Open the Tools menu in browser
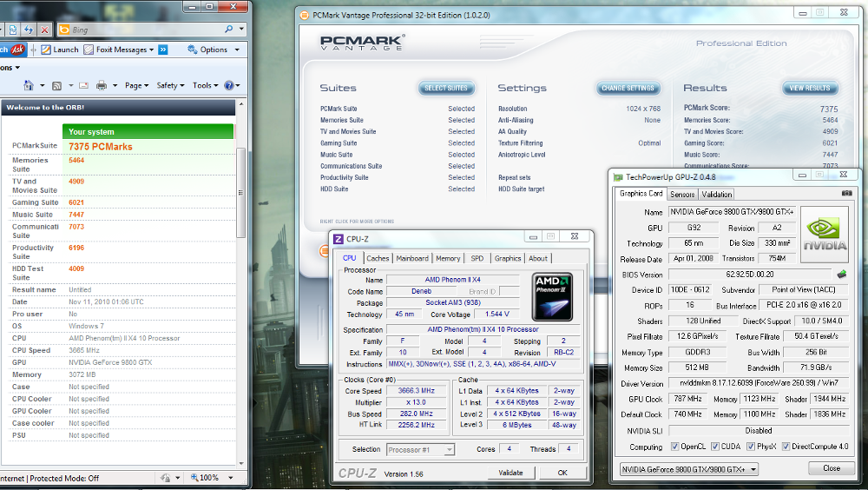868x490 pixels. coord(206,85)
